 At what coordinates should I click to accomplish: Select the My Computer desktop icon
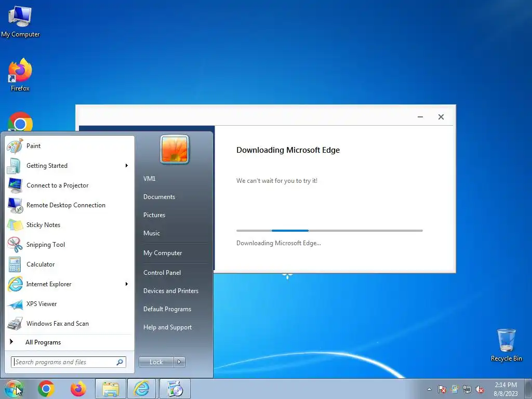(20, 21)
